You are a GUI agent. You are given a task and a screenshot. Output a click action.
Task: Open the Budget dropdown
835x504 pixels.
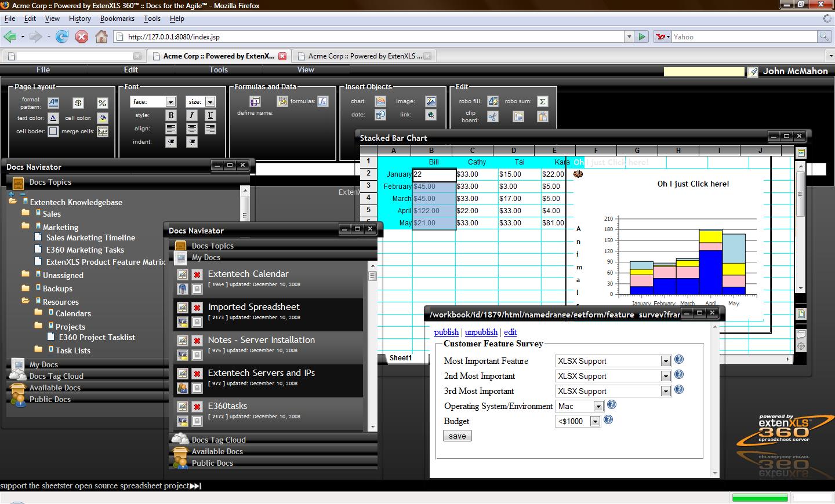click(x=578, y=421)
